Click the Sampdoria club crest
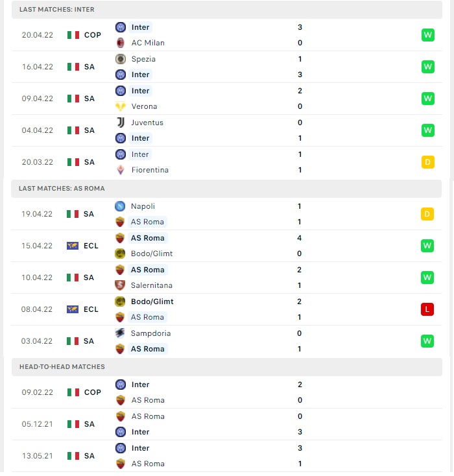The width and height of the screenshot is (454, 476). tap(120, 333)
